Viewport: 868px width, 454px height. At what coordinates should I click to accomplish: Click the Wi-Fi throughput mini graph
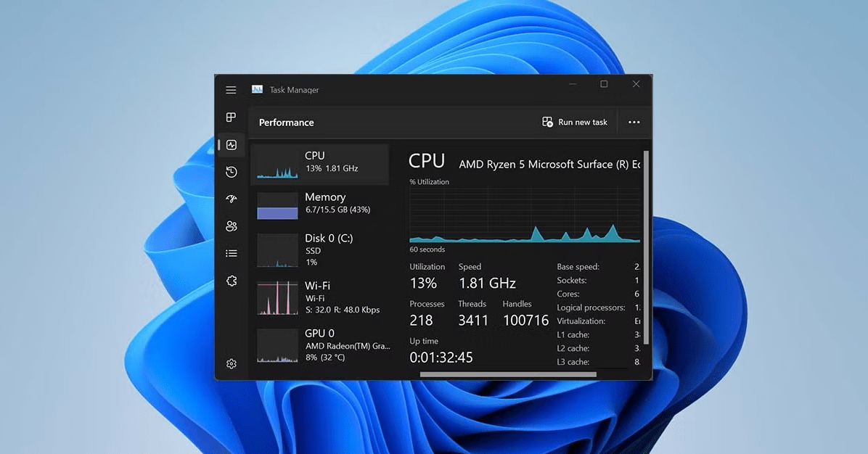(x=277, y=297)
